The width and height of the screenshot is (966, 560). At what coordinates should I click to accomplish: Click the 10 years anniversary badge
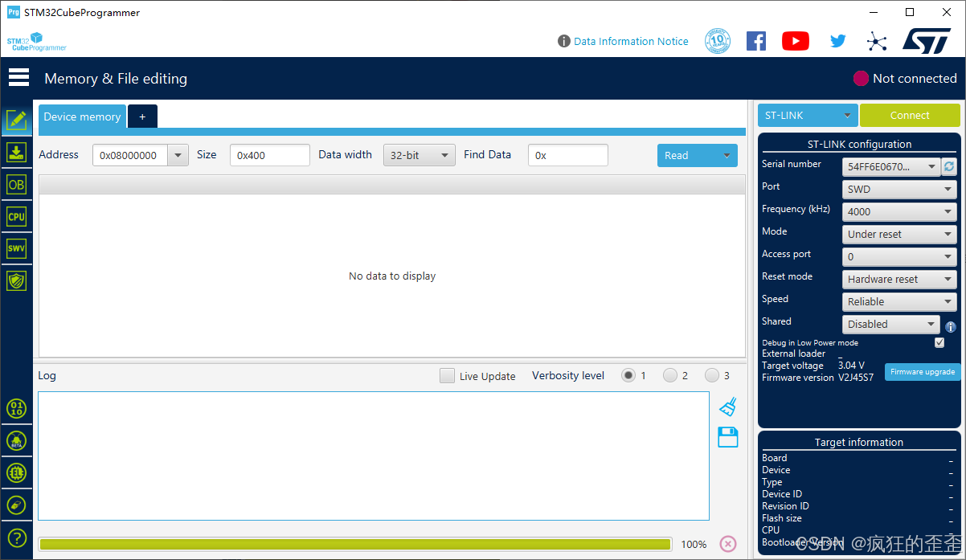tap(718, 41)
